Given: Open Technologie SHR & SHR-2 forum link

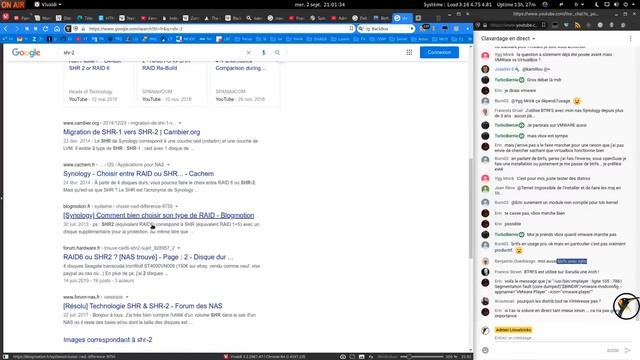Looking at the screenshot, I should (142, 306).
